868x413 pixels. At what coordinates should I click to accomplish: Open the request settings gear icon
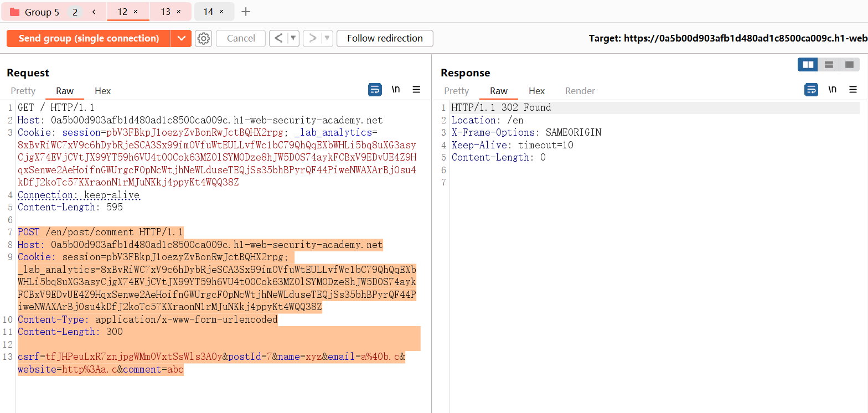[x=204, y=38]
